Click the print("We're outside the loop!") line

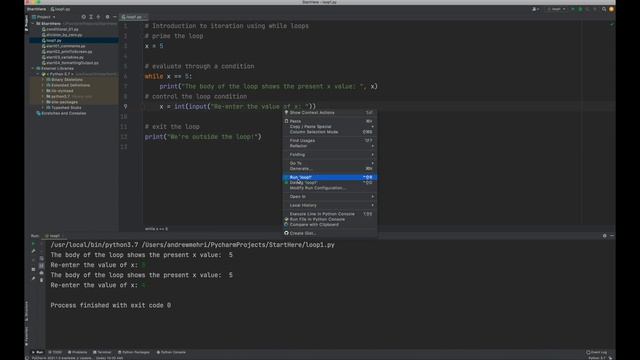(203, 137)
